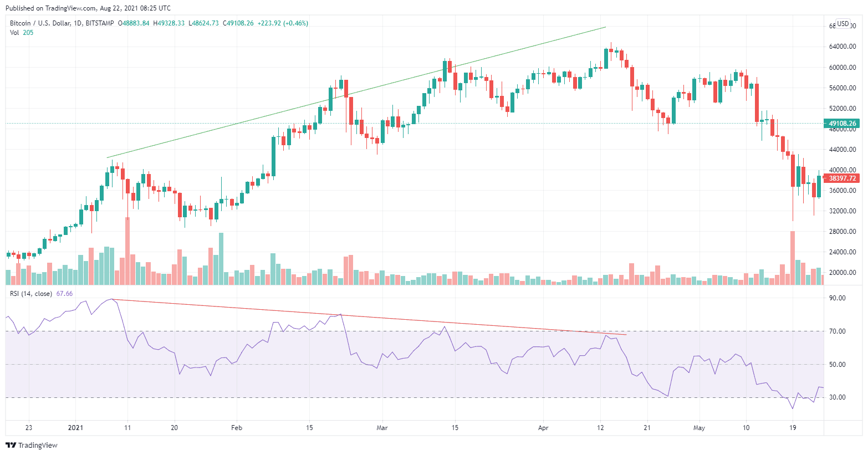
Task: Click the 56000.00 price axis label
Action: point(843,88)
